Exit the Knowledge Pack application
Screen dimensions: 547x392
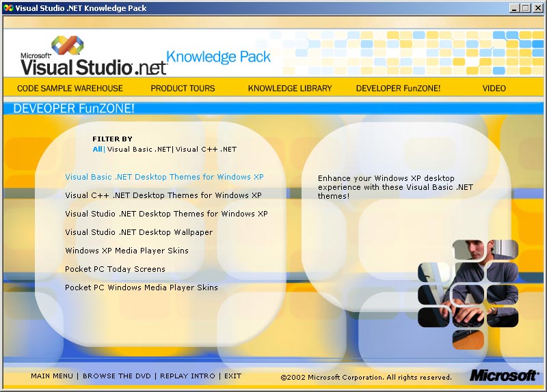pos(232,376)
